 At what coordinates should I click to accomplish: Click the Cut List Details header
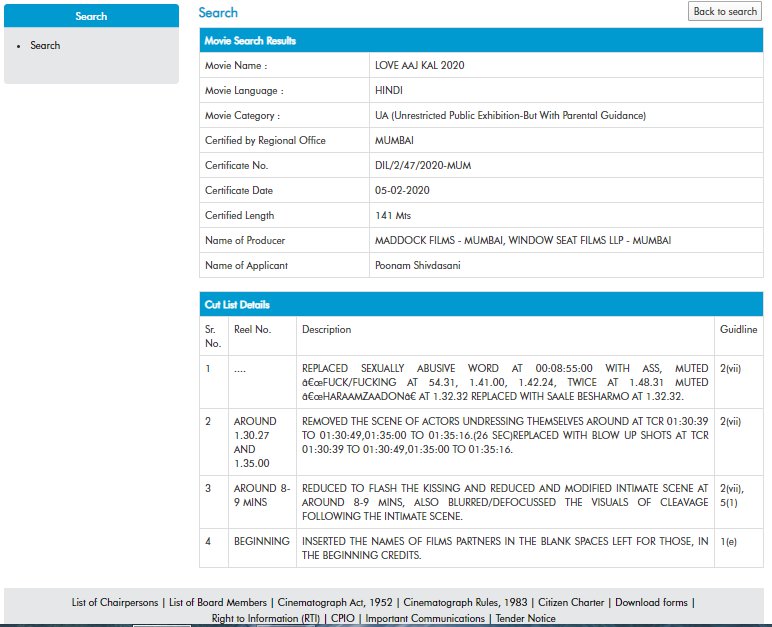click(482, 304)
